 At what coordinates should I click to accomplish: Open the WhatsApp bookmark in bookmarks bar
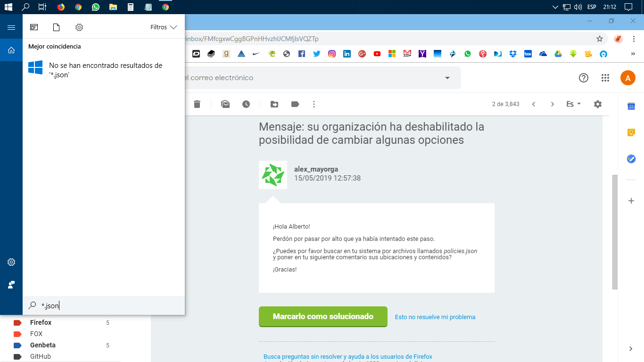[468, 54]
